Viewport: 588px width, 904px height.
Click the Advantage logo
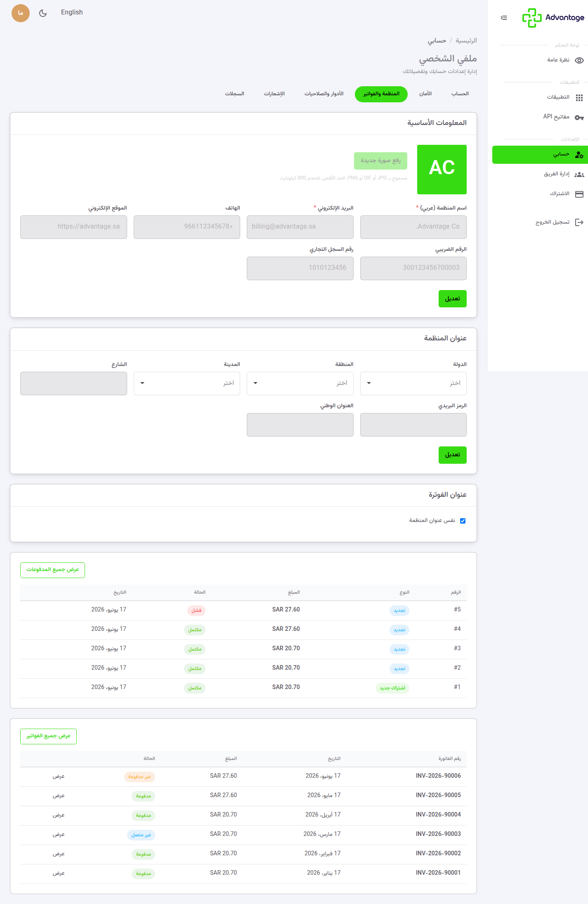pos(553,18)
